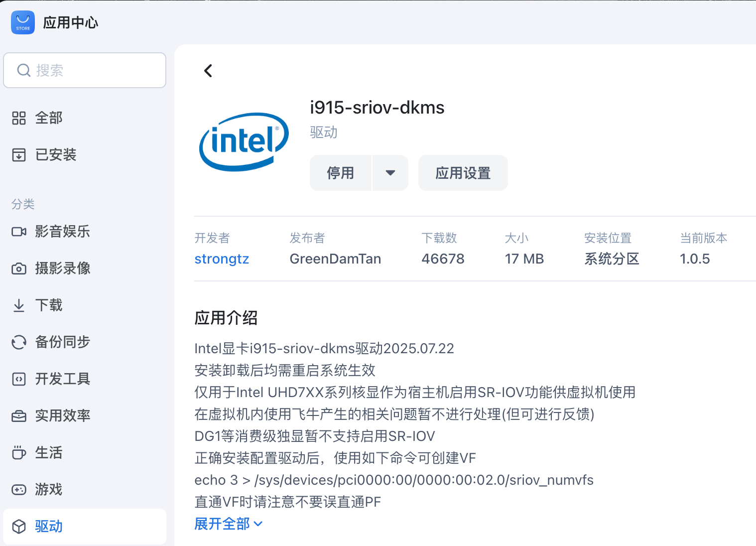Click the App Center store logo icon
The image size is (756, 546).
(x=23, y=22)
